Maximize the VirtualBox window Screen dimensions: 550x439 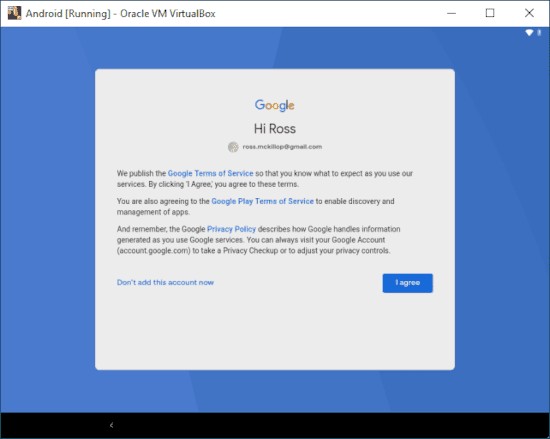click(x=490, y=13)
